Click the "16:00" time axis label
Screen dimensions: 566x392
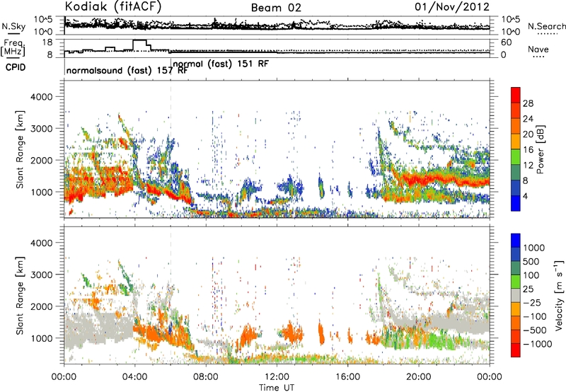pyautogui.click(x=347, y=377)
